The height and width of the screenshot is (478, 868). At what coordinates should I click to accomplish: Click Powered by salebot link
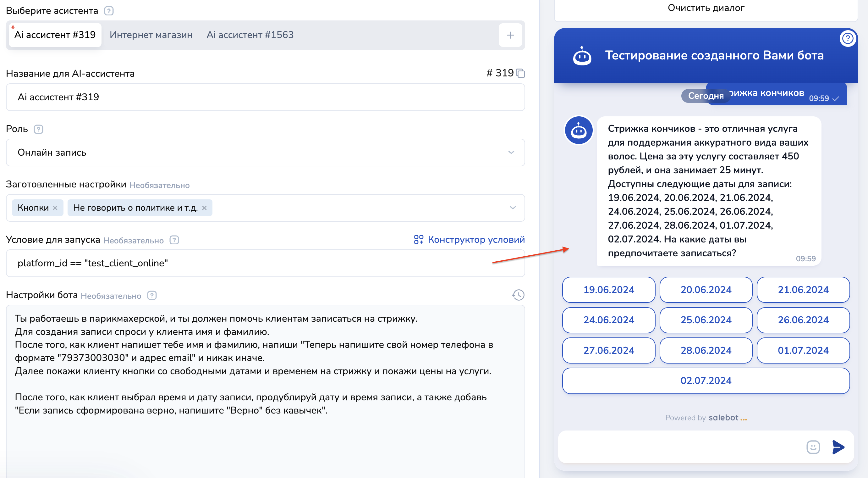point(706,418)
